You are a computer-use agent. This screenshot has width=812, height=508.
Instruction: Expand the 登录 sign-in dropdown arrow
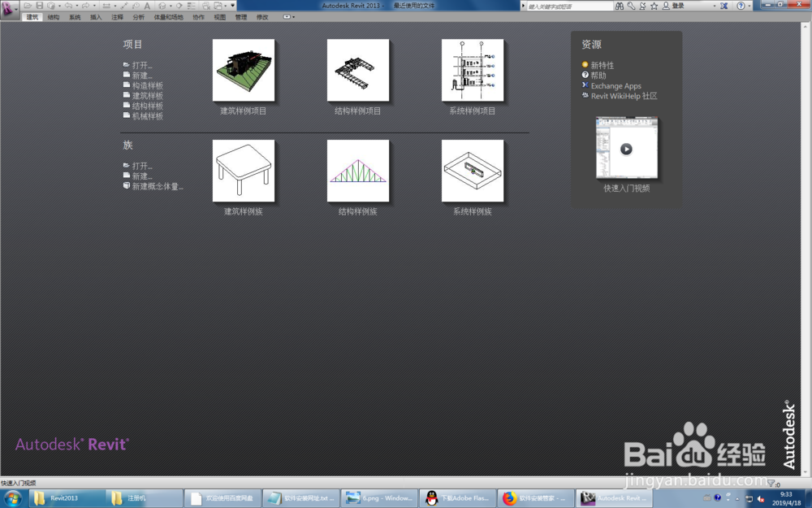click(x=715, y=6)
